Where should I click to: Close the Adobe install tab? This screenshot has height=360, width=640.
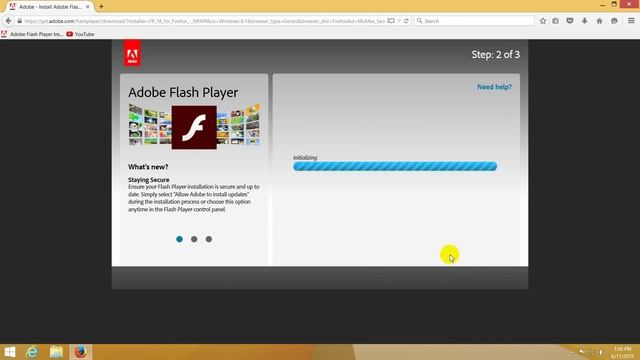[x=87, y=7]
